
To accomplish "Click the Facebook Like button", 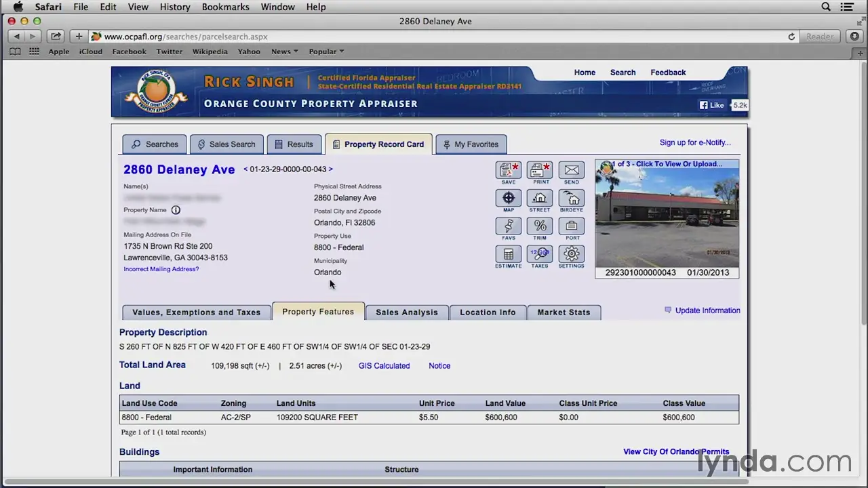I will click(x=713, y=105).
